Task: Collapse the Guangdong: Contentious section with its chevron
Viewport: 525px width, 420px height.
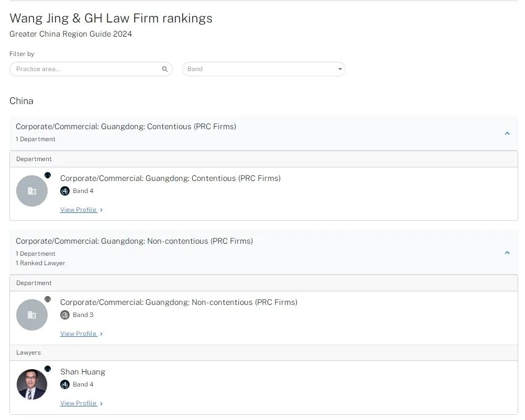Action: (x=507, y=133)
